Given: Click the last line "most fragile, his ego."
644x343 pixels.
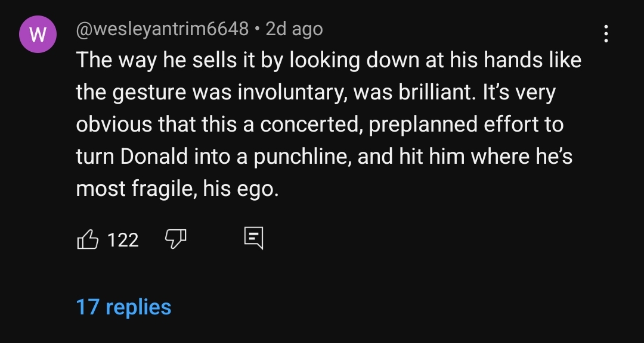Looking at the screenshot, I should click(x=178, y=189).
